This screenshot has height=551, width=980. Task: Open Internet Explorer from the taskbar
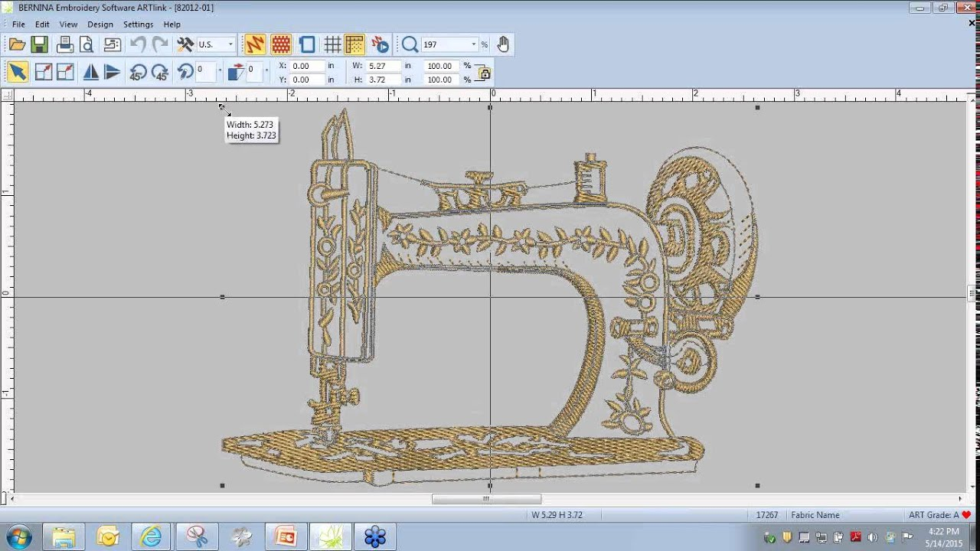tap(151, 536)
